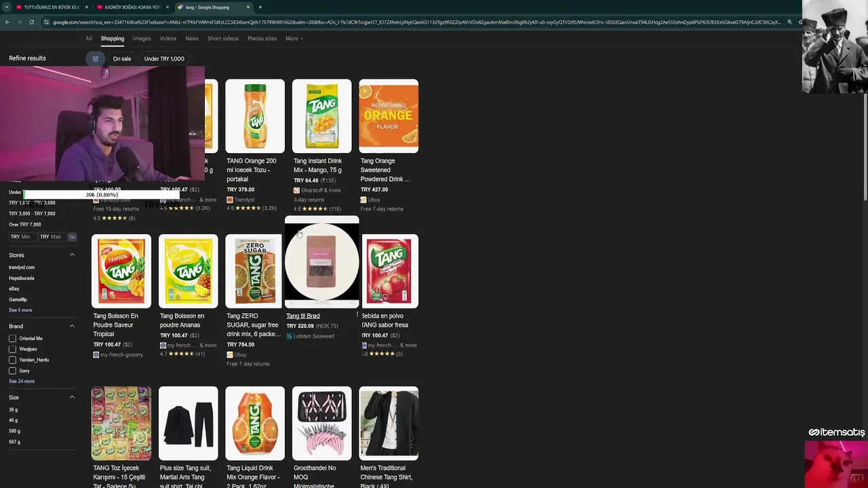Viewport: 868px width, 488px height.
Task: Open the three-dot menu on the Tang til Brød card
Action: [357, 315]
